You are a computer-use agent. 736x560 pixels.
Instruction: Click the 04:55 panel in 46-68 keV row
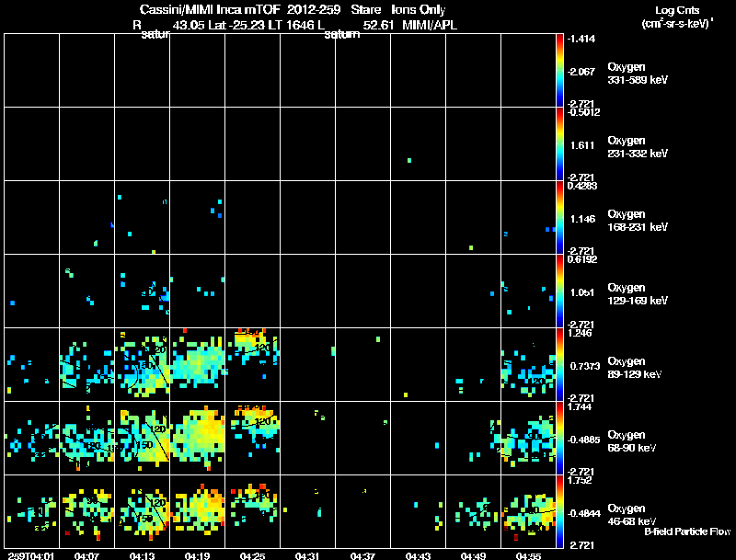tap(528, 511)
